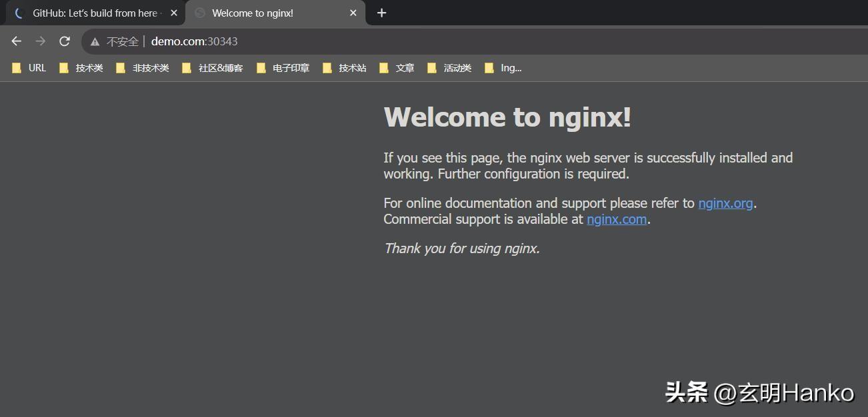Open the 文章 bookmark folder

(x=397, y=68)
